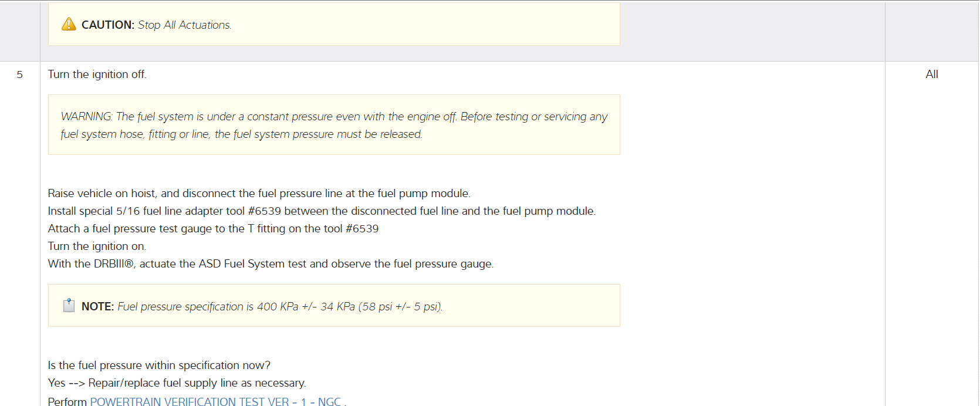Image resolution: width=980 pixels, height=406 pixels.
Task: Click the fuel system WARNING paragraph
Action: (x=333, y=117)
